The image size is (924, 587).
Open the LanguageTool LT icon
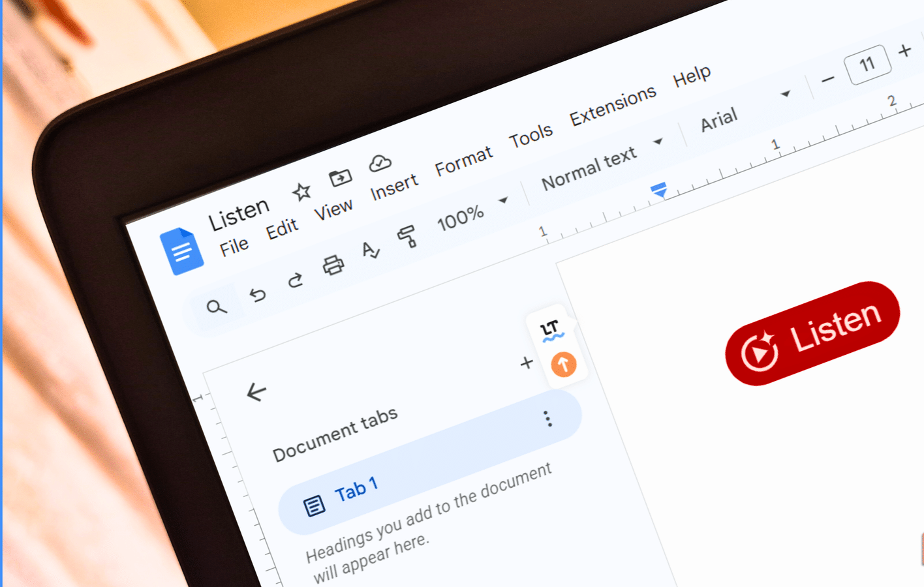pyautogui.click(x=551, y=330)
